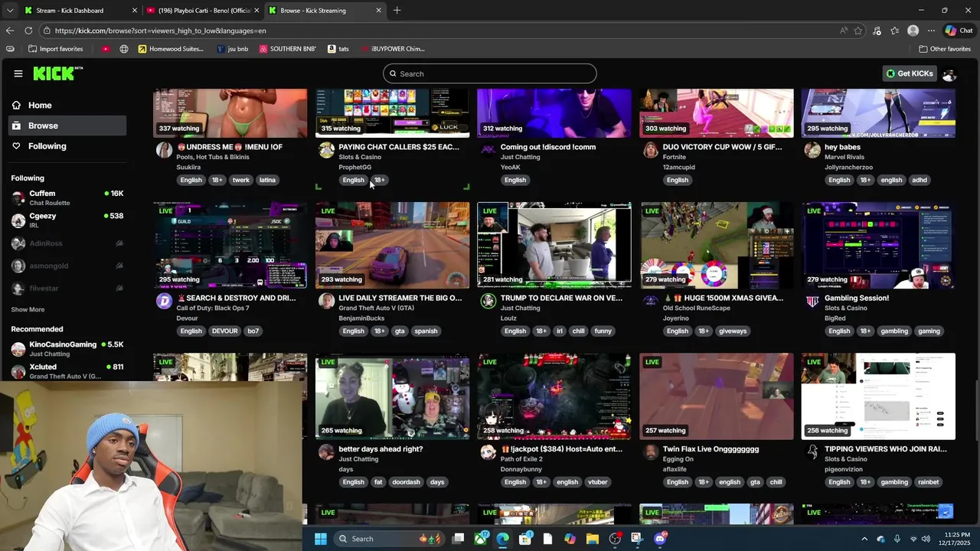Open Other favorites folder

point(945,48)
